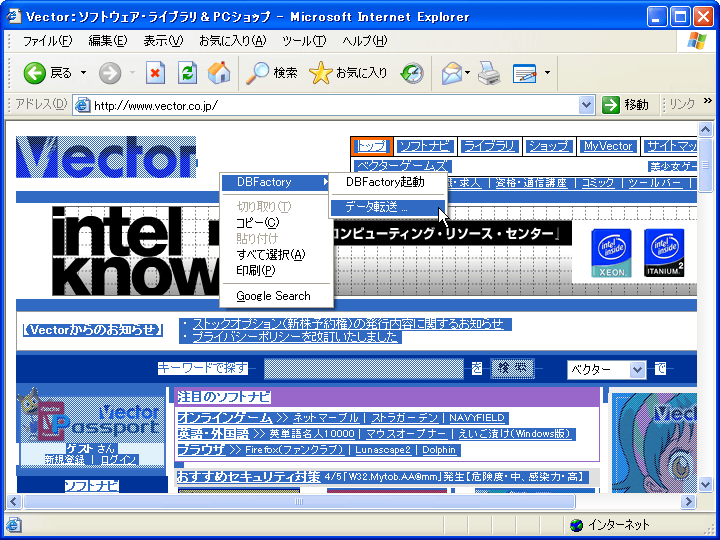Click the Refresh page icon
Viewport: 720px width, 540px height.
click(x=187, y=73)
